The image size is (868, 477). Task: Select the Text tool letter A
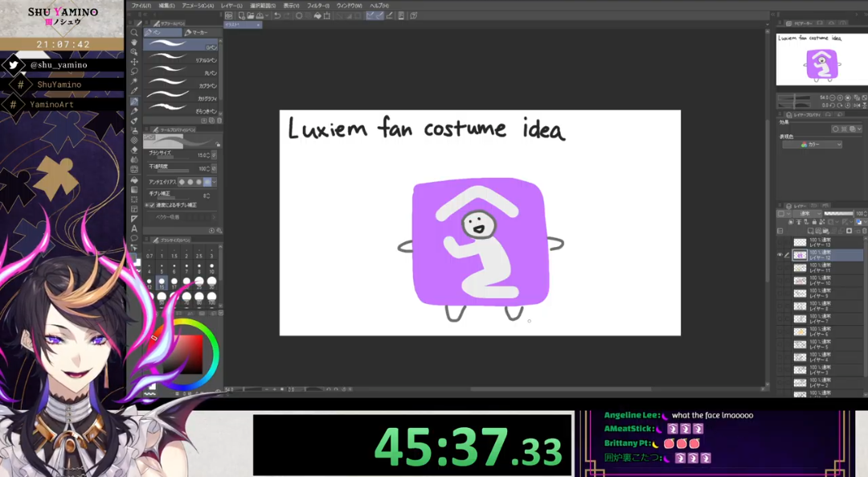[134, 228]
